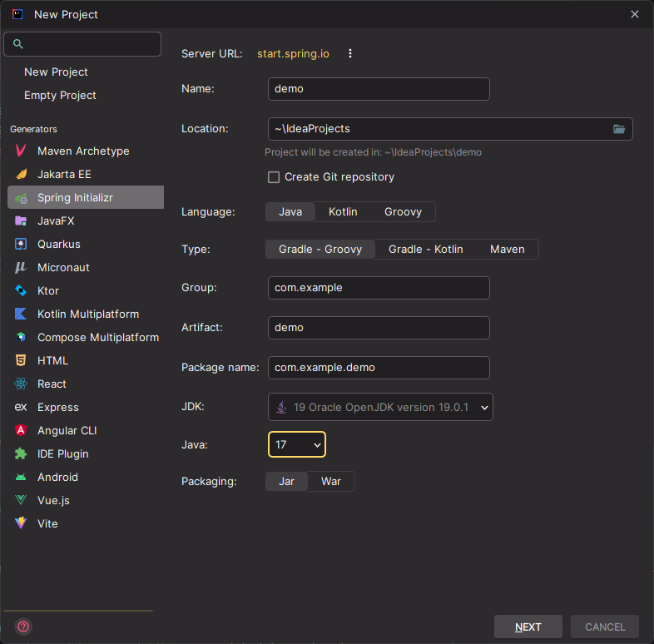This screenshot has width=654, height=644.
Task: Open the JDK version dropdown
Action: tap(380, 407)
